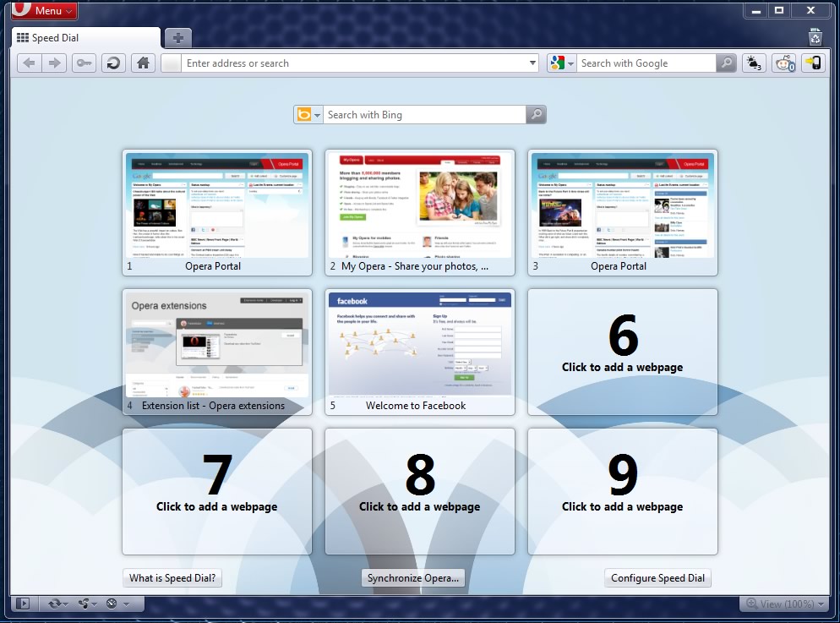Open the View (100%) zoom dropdown

(785, 604)
